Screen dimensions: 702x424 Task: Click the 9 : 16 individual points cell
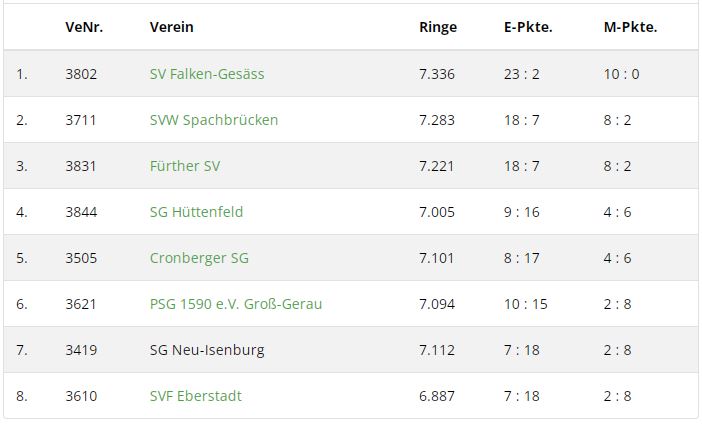[522, 212]
